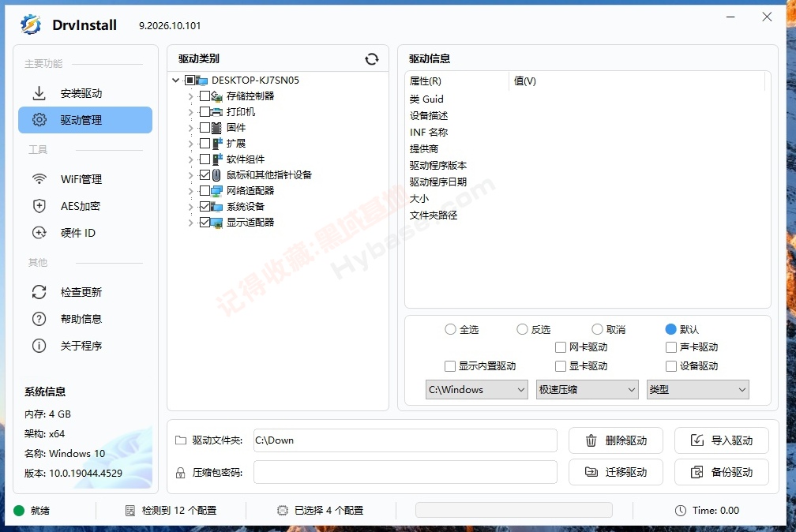Enable the 网卡驱动 checkbox

561,347
